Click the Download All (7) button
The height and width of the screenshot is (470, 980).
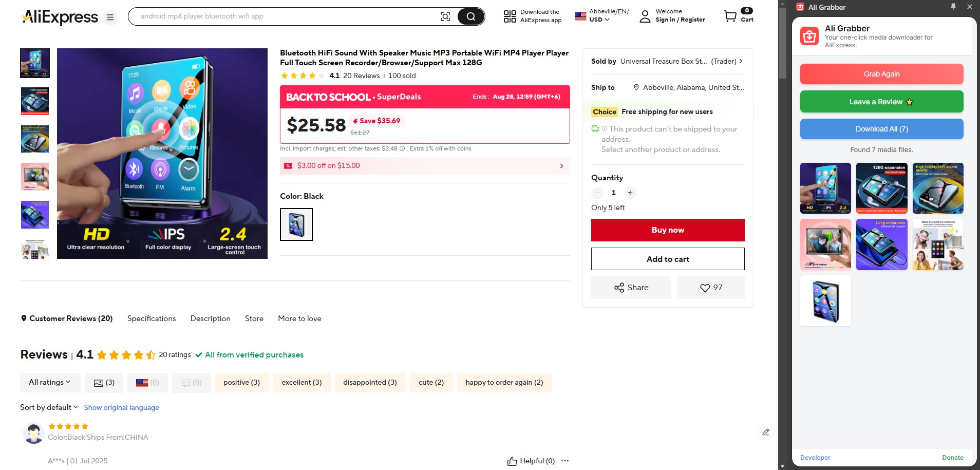[881, 129]
